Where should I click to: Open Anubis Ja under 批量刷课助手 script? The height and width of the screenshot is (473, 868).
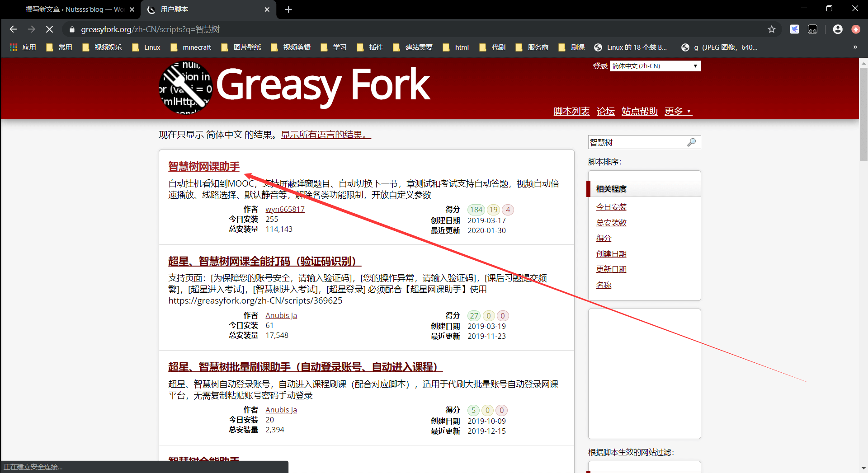click(281, 410)
